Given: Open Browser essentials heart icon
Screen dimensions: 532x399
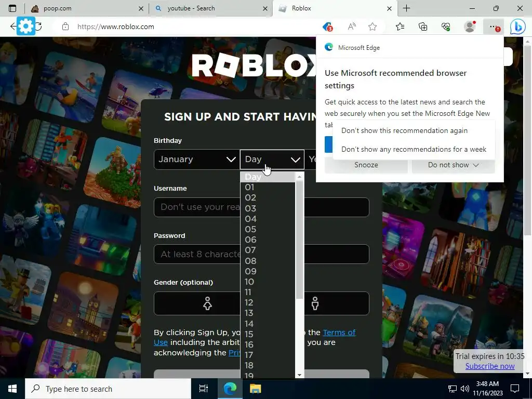Looking at the screenshot, I should pos(446,26).
